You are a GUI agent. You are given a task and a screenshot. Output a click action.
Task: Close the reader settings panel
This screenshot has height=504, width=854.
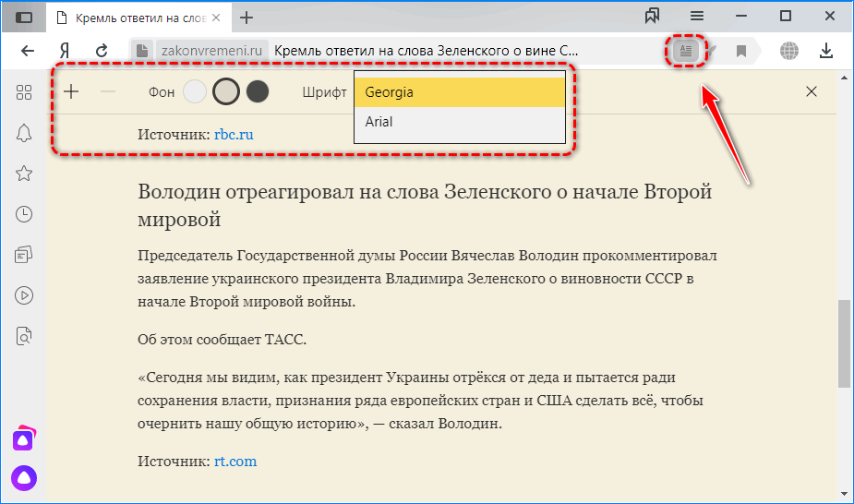point(812,91)
